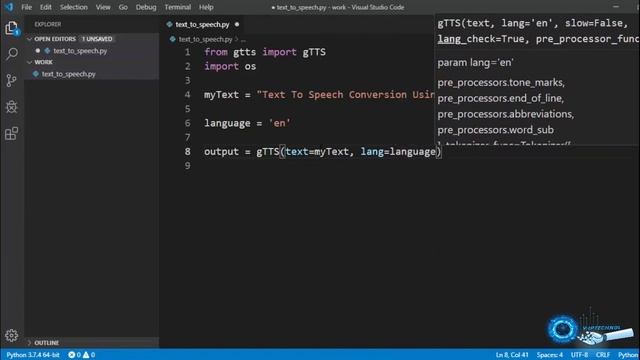
Task: Open the Terminal menu
Action: point(178,7)
